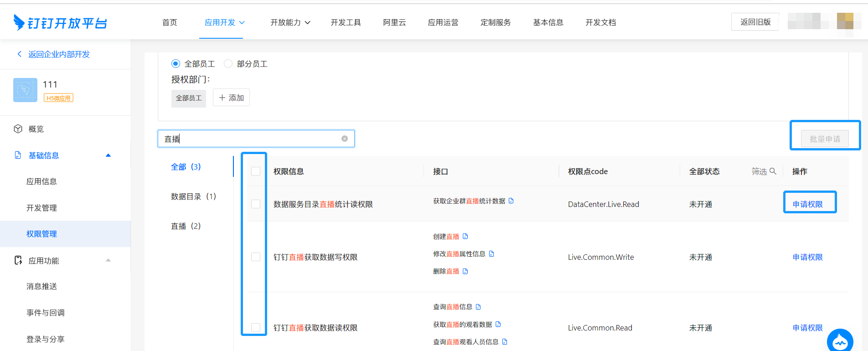Click the 全部员工 department tag
Image resolution: width=868 pixels, height=351 pixels.
(189, 98)
